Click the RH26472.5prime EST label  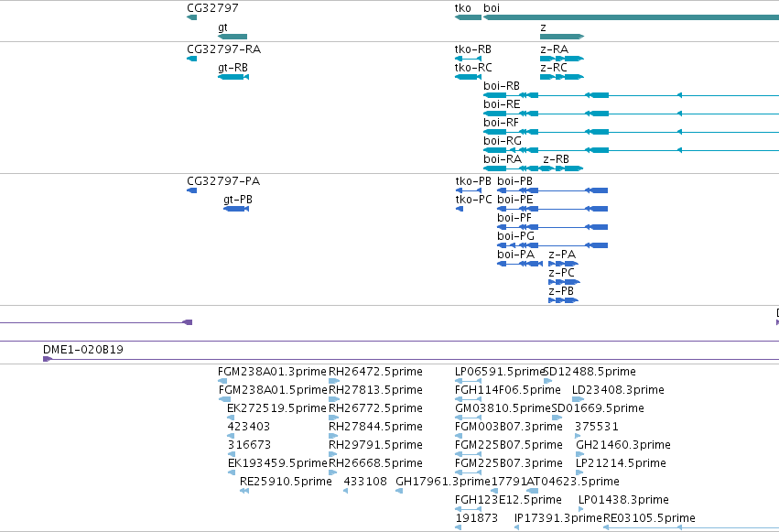coord(375,372)
